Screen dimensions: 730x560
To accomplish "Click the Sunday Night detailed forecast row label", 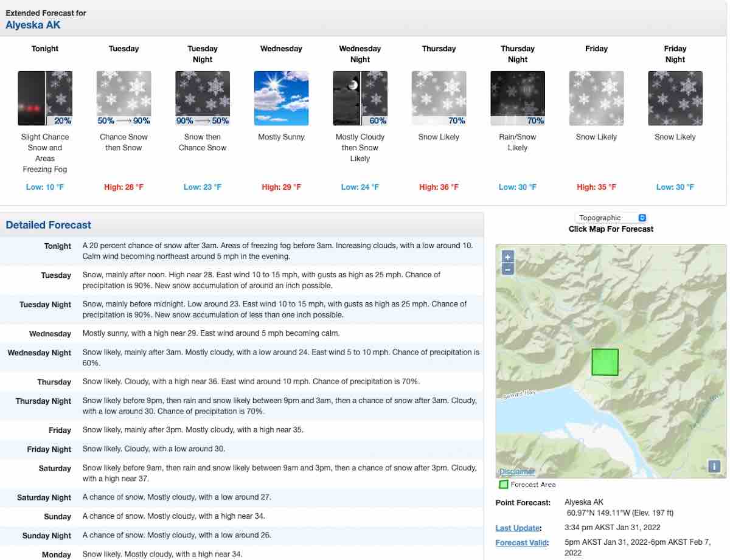I will 47,536.
